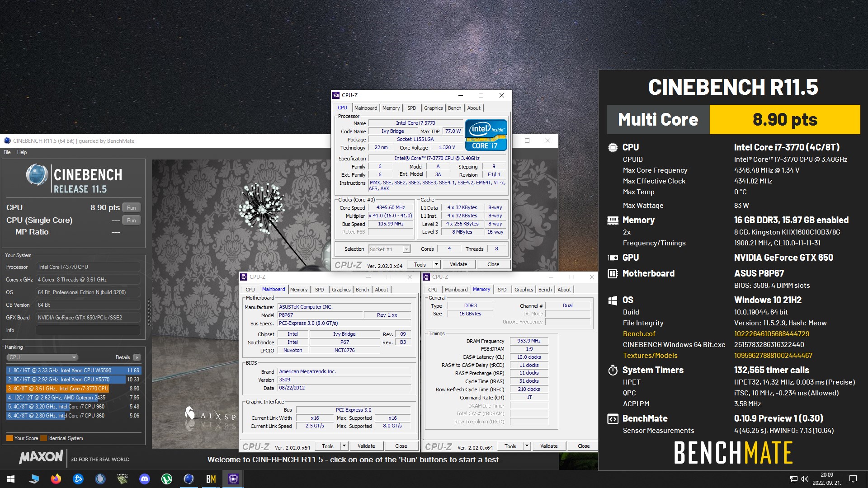Select the Xeon W5590 ranking row
This screenshot has height=488, width=868.
pos(74,370)
